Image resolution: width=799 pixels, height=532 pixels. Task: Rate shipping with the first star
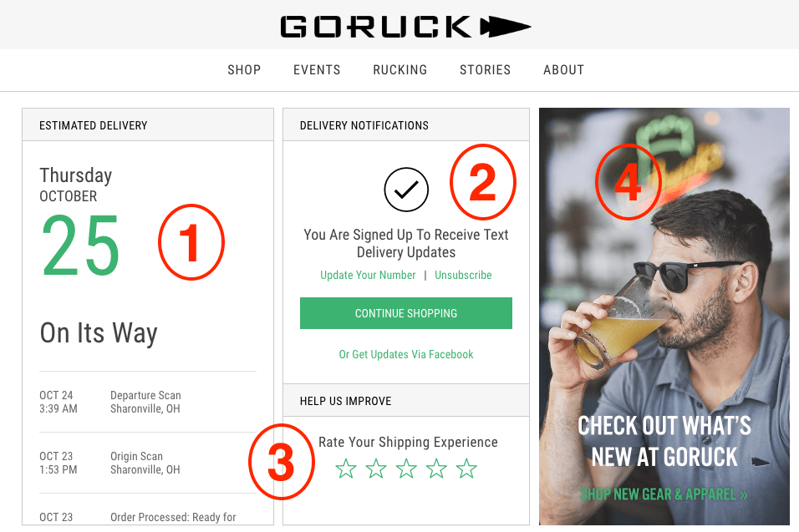[346, 469]
